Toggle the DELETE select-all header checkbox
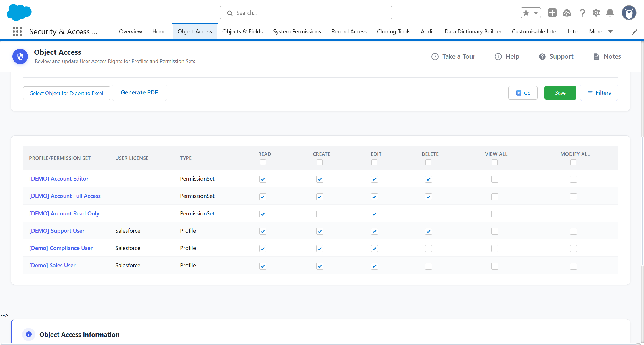 (428, 162)
